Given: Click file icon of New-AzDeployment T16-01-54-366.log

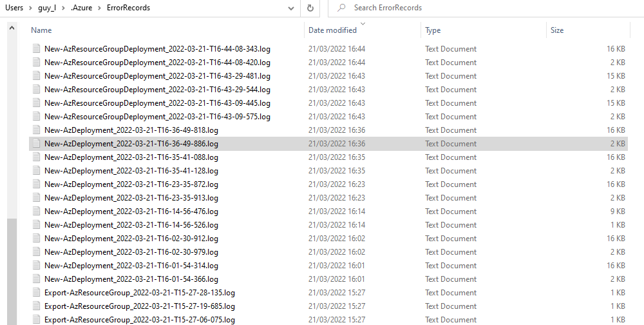Looking at the screenshot, I should point(37,279).
